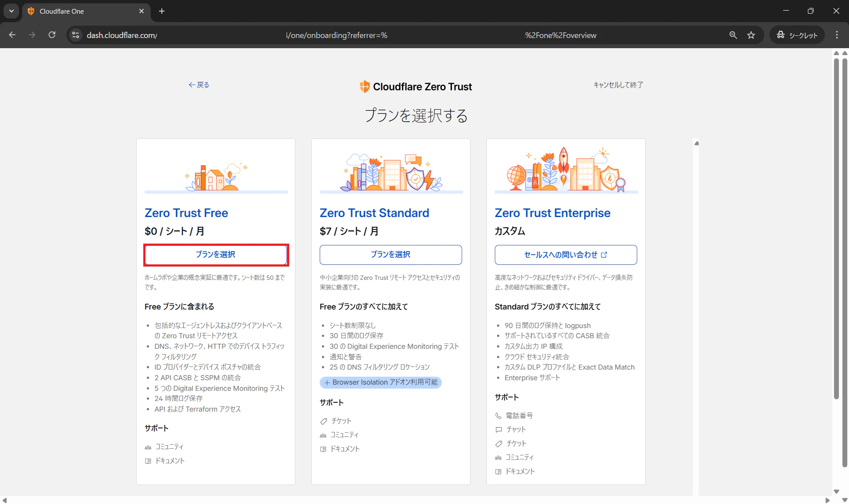The height and width of the screenshot is (504, 849).
Task: Click the external link icon on contact sales
Action: click(604, 255)
